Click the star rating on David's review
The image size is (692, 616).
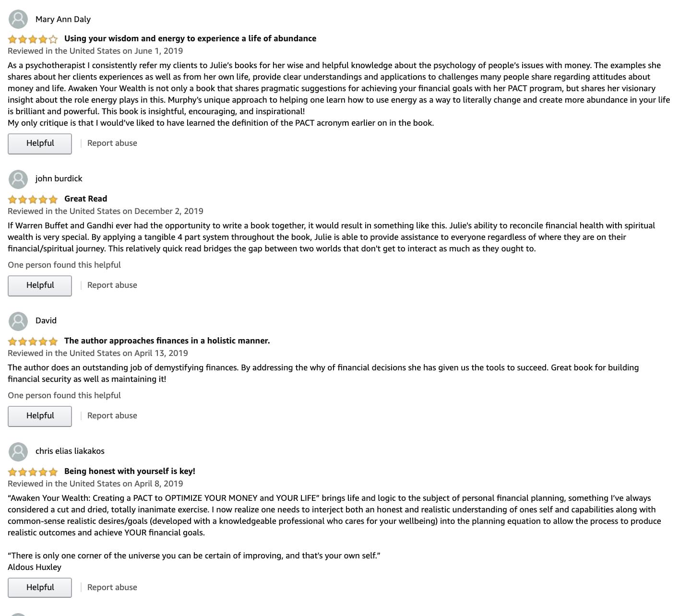[33, 341]
